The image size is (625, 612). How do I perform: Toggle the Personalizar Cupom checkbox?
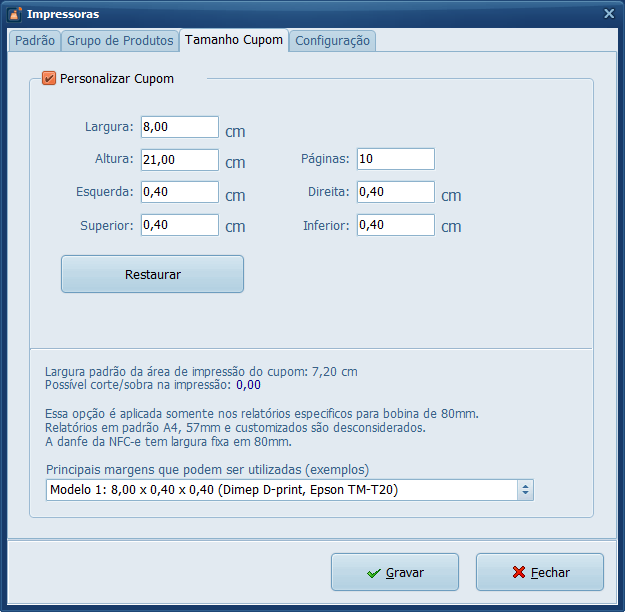tap(49, 78)
